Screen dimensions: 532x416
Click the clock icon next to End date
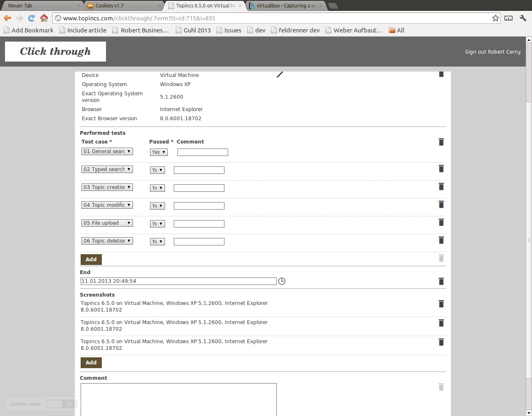pyautogui.click(x=282, y=281)
